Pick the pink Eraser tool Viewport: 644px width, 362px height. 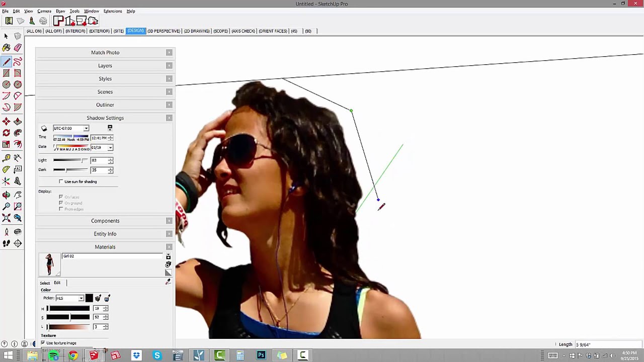point(18,48)
